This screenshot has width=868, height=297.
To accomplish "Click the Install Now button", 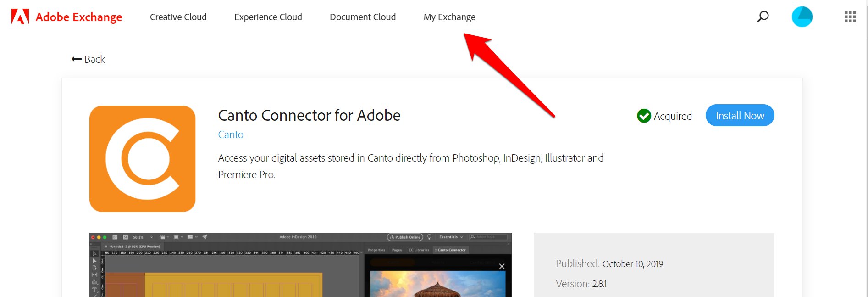I will pos(740,115).
